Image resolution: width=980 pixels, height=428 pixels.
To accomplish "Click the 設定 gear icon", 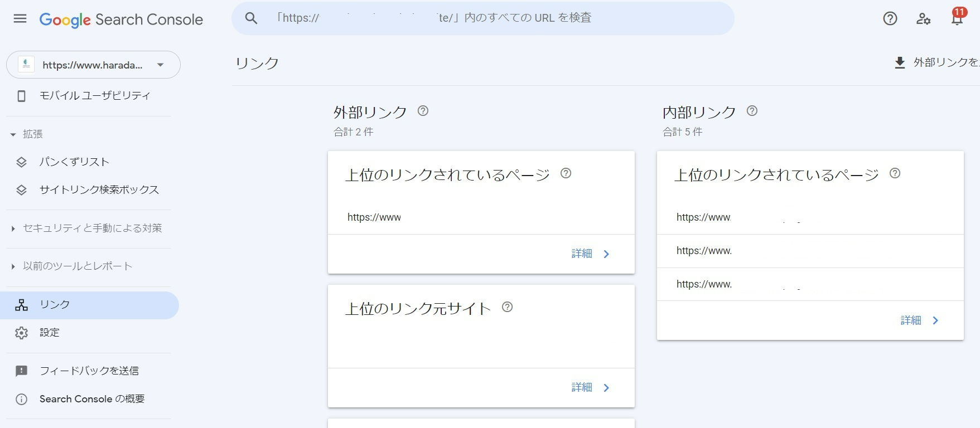I will [21, 333].
